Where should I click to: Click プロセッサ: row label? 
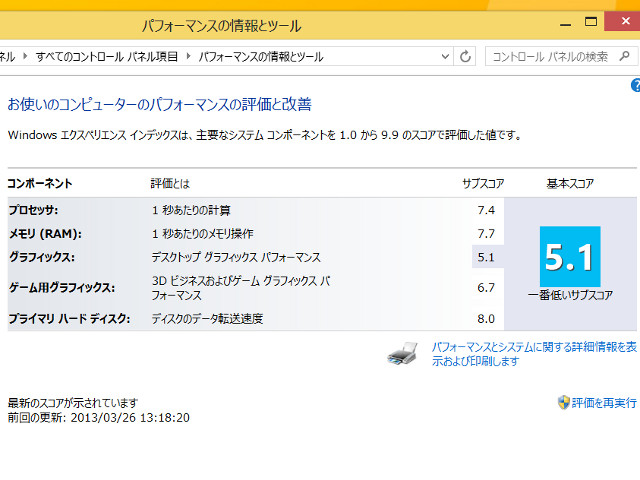(x=33, y=210)
